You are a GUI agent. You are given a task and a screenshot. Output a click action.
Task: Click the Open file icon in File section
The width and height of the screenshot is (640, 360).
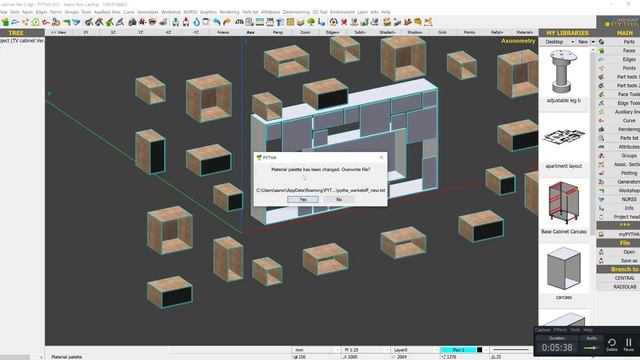point(601,252)
